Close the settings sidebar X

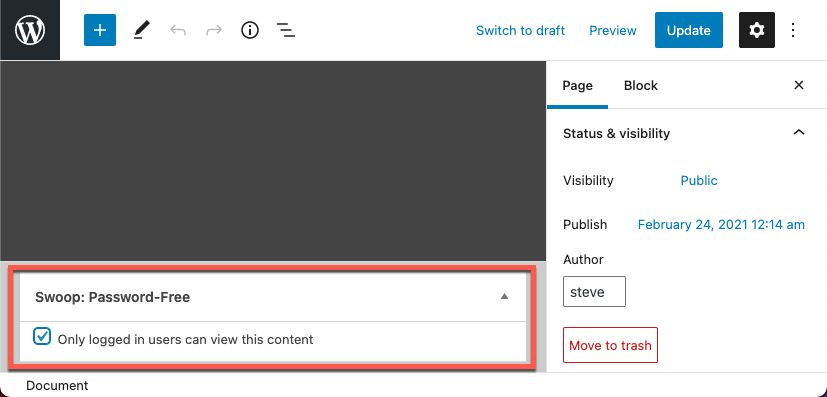click(x=799, y=85)
